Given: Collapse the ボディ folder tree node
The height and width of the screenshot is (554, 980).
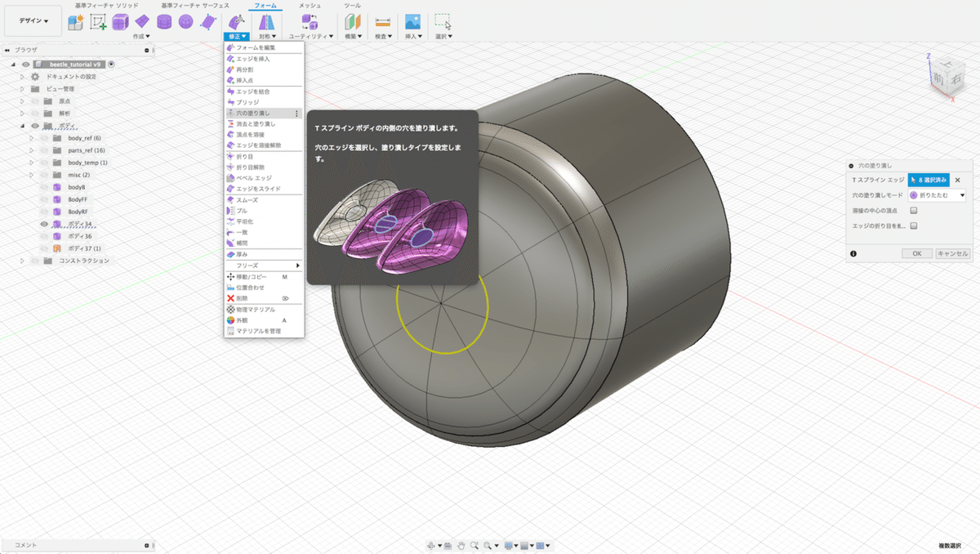Looking at the screenshot, I should click(x=23, y=126).
